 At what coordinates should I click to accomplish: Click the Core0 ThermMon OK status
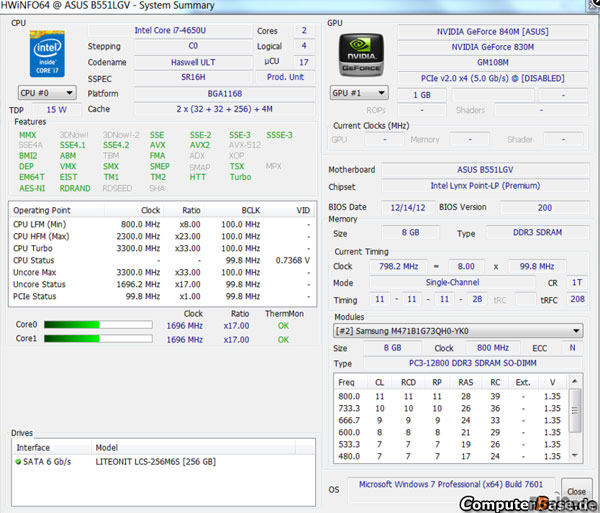coord(284,326)
